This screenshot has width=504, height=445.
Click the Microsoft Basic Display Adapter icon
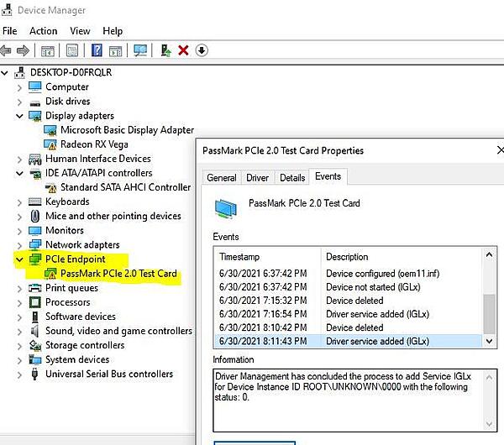50,130
